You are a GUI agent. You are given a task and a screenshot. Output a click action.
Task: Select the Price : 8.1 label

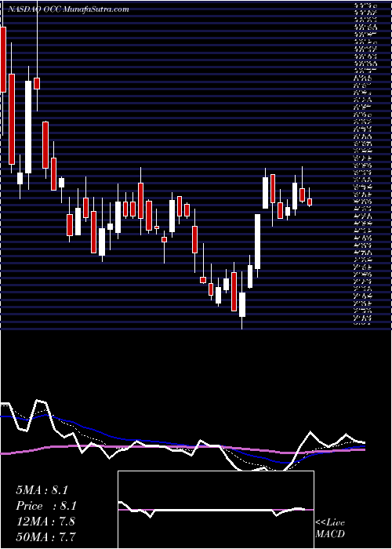[45, 506]
